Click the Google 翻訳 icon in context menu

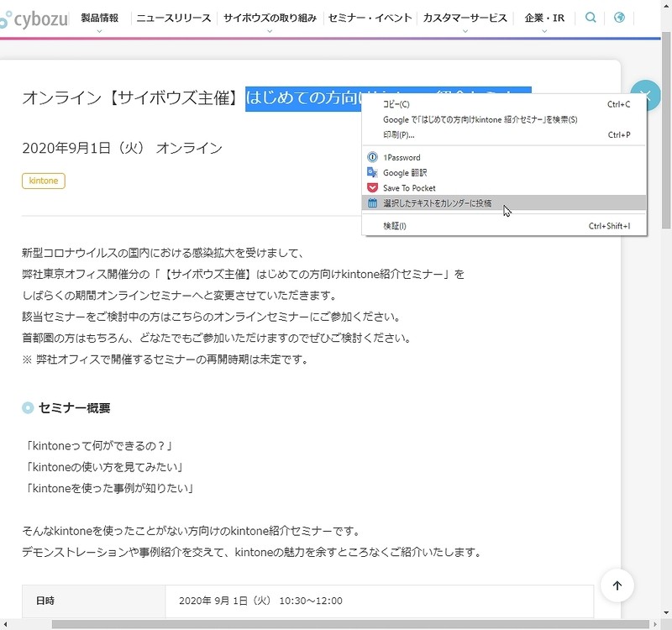coord(372,173)
